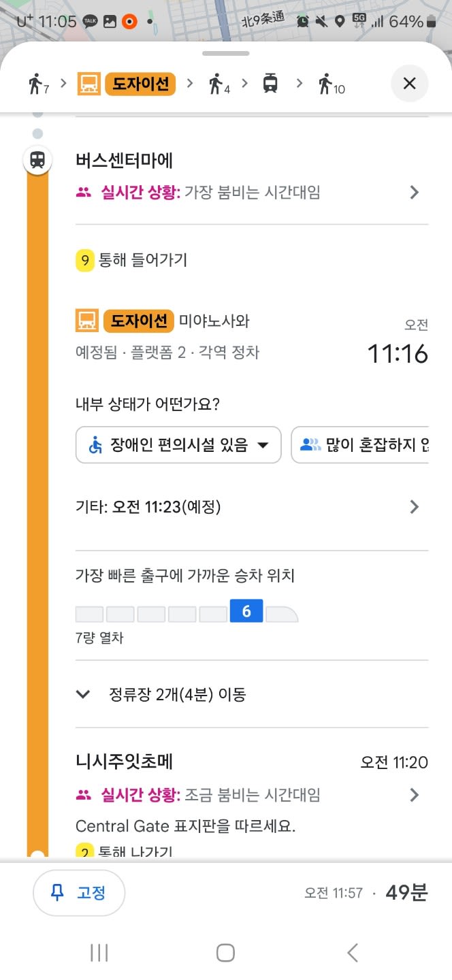
Task: Open Android recent apps button
Action: pyautogui.click(x=99, y=953)
